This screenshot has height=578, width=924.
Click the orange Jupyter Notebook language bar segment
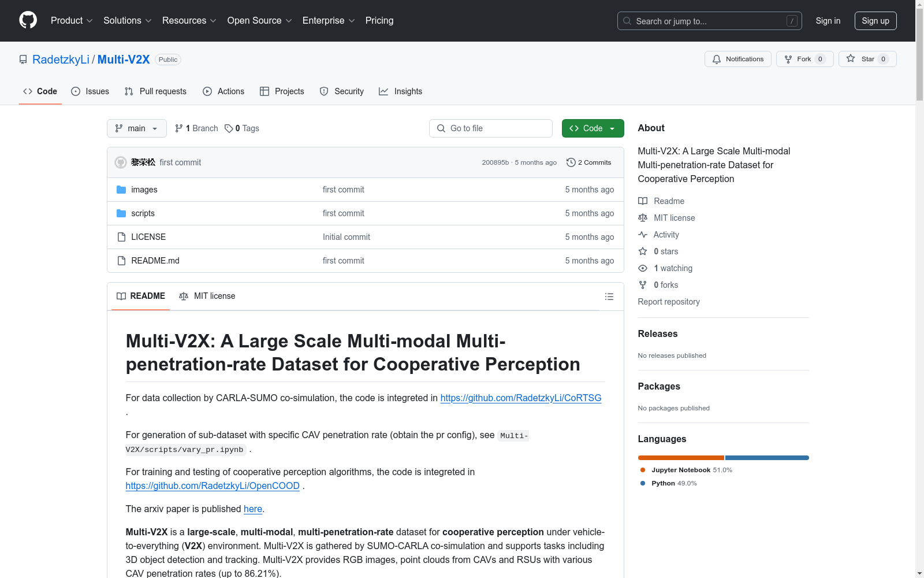(x=681, y=458)
